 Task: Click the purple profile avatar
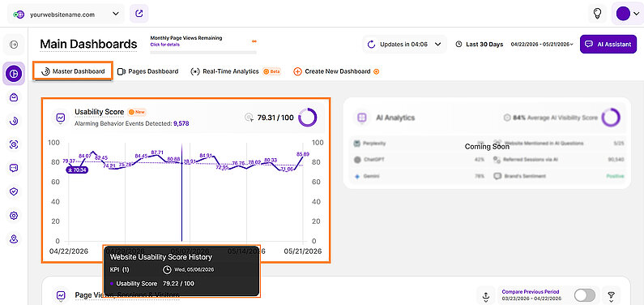[x=623, y=14]
